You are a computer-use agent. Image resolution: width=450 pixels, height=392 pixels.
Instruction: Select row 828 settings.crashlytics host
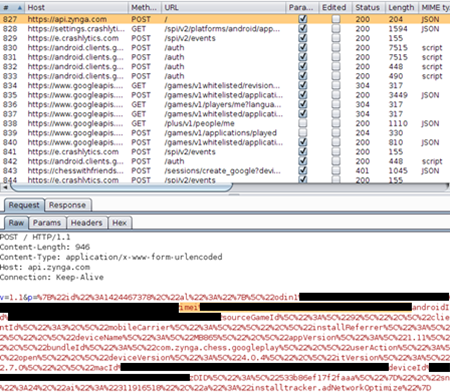[225, 29]
